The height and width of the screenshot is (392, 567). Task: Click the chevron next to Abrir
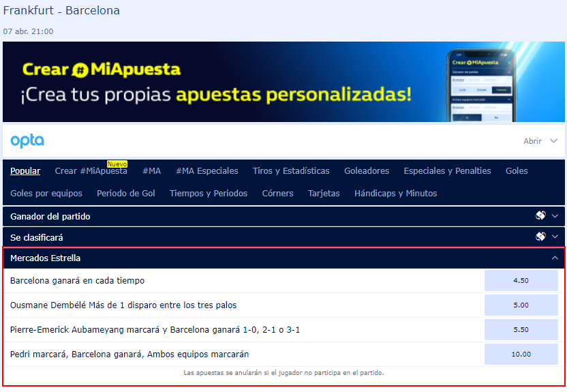(x=553, y=140)
